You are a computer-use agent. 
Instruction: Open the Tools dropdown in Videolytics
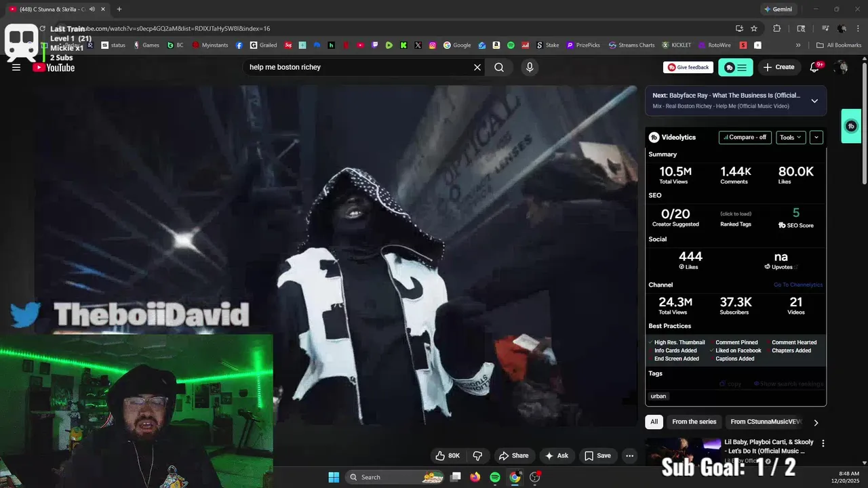(x=791, y=137)
